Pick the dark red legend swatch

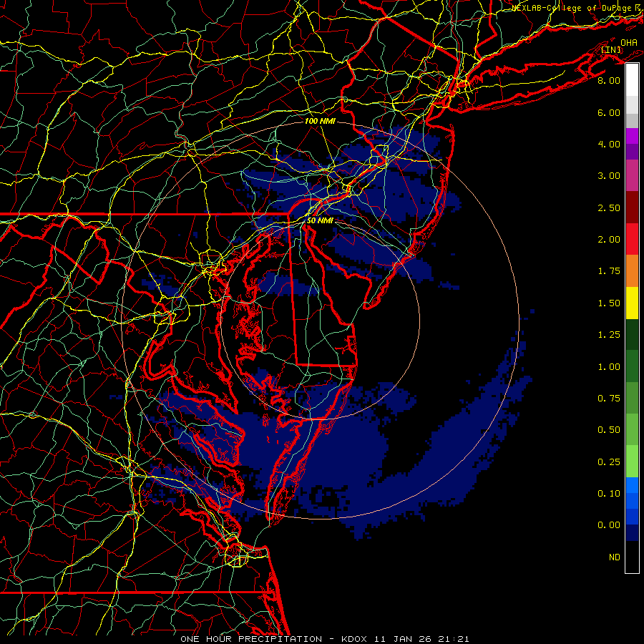632,208
